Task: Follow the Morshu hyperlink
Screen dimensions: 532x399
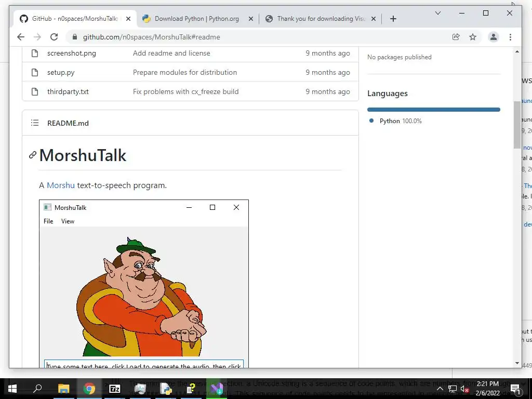Action: point(61,185)
